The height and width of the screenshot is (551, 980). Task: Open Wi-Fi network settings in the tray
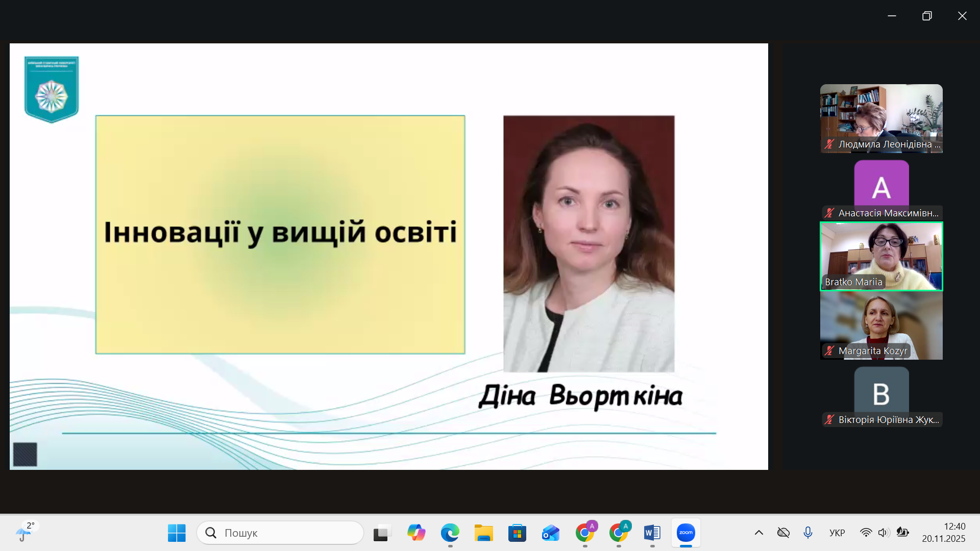point(866,533)
